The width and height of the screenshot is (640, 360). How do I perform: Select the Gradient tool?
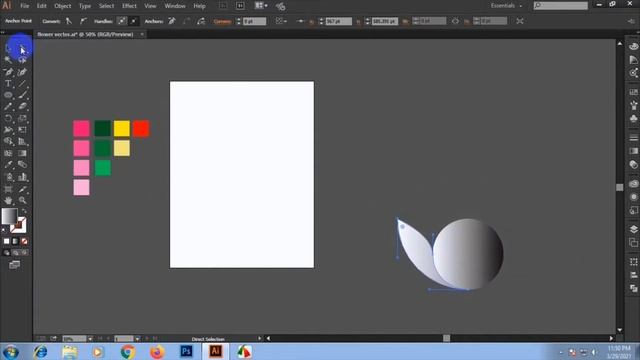22,153
